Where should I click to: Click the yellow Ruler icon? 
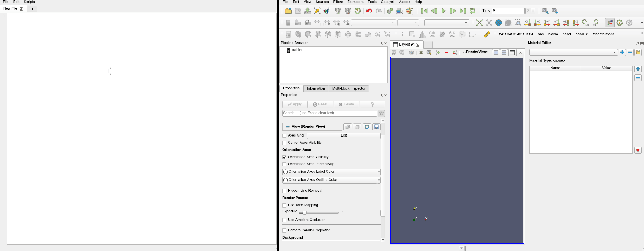click(x=487, y=34)
